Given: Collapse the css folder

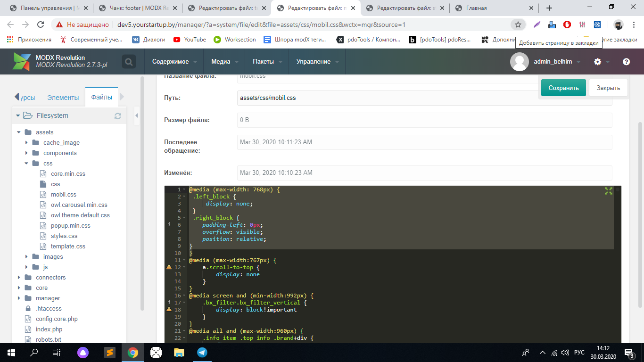Looking at the screenshot, I should pyautogui.click(x=26, y=164).
